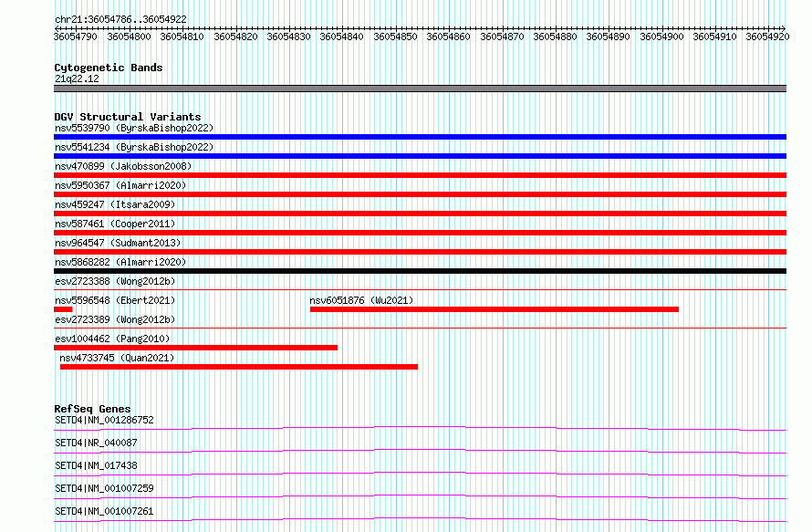Select the blue bar under nsv5541234
Viewport: 812px width, 532px height.
tap(420, 156)
